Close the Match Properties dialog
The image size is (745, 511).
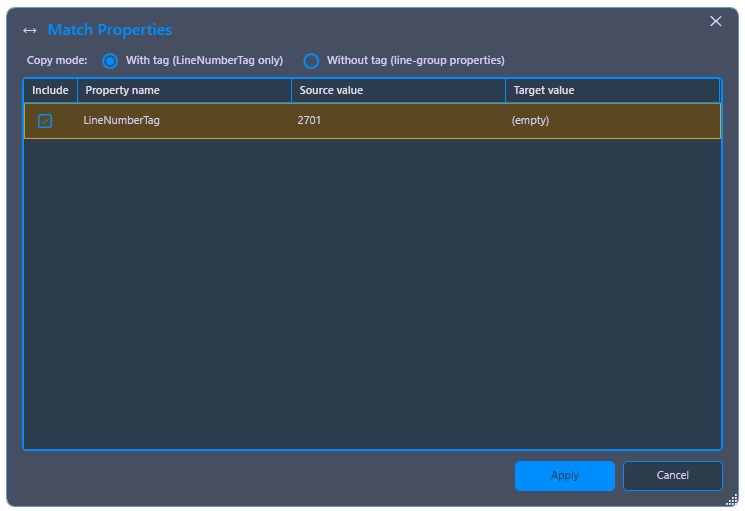coord(716,21)
